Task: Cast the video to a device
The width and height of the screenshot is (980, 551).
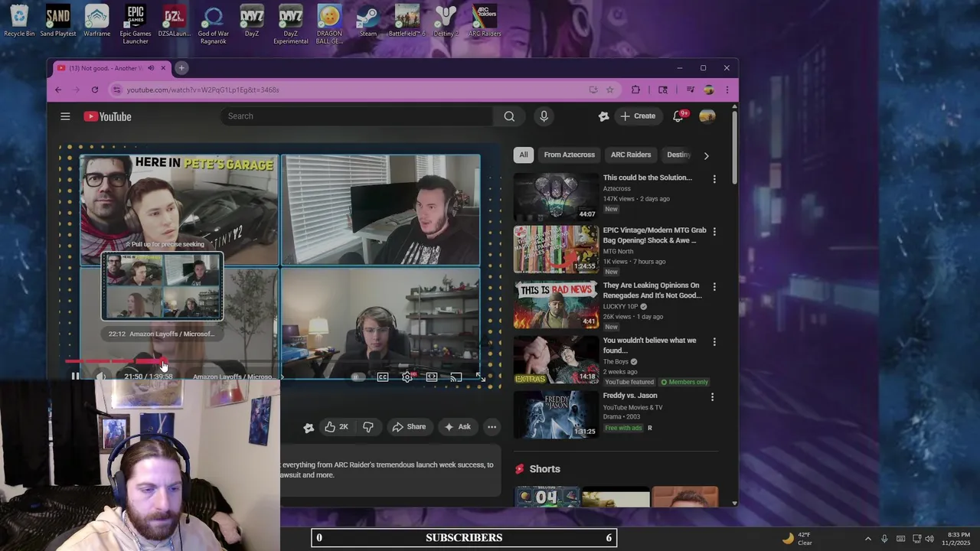Action: pyautogui.click(x=456, y=377)
